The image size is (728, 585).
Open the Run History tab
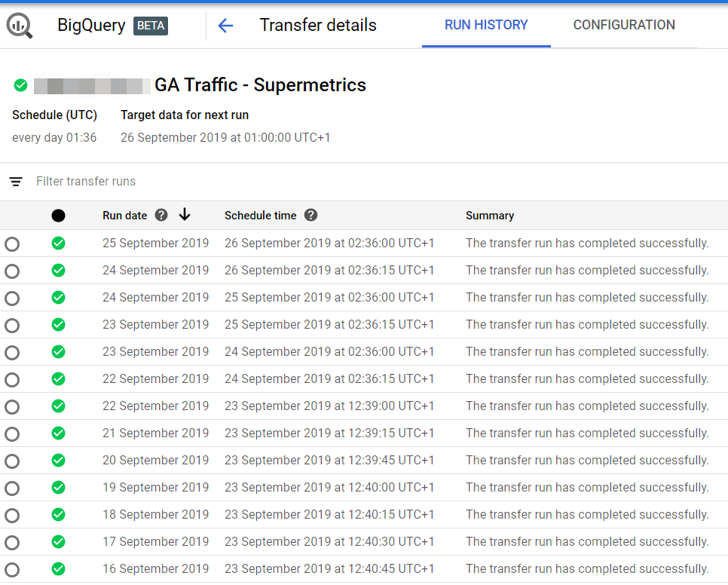pyautogui.click(x=486, y=25)
